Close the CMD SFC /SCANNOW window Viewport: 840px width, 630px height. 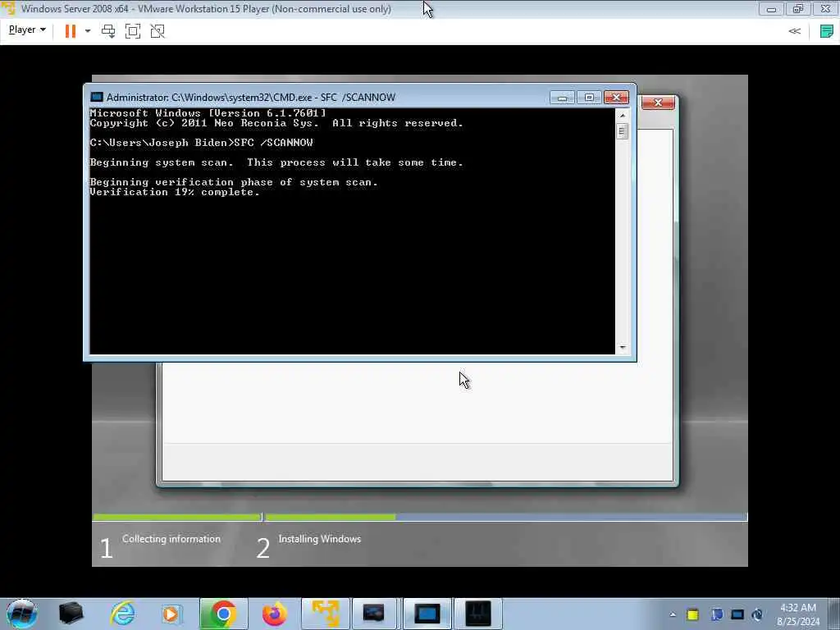click(616, 98)
